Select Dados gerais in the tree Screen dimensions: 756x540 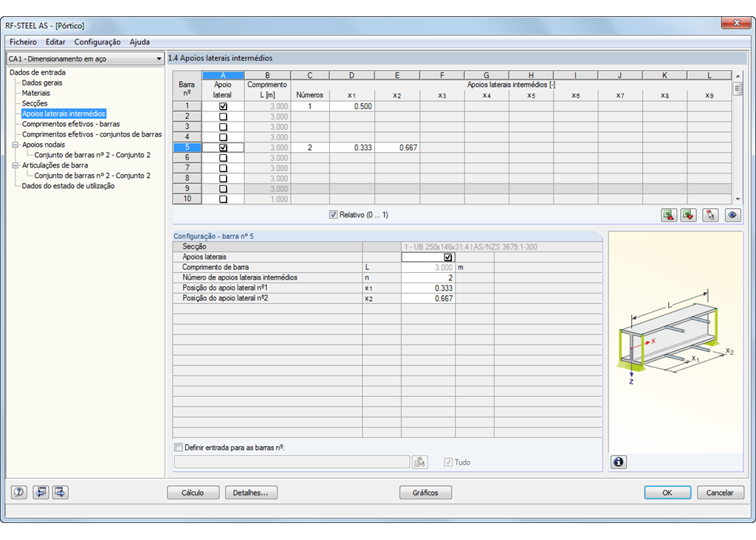tap(42, 83)
